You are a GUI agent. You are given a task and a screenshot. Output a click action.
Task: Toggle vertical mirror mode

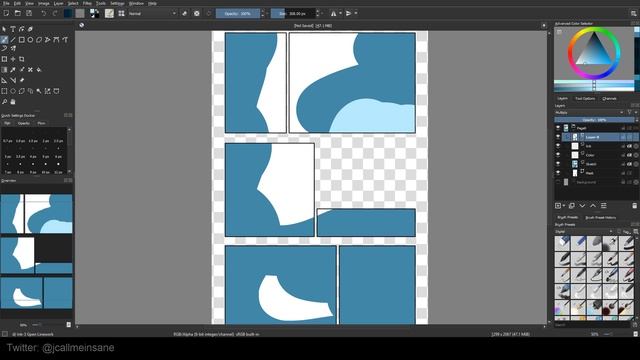(348, 13)
